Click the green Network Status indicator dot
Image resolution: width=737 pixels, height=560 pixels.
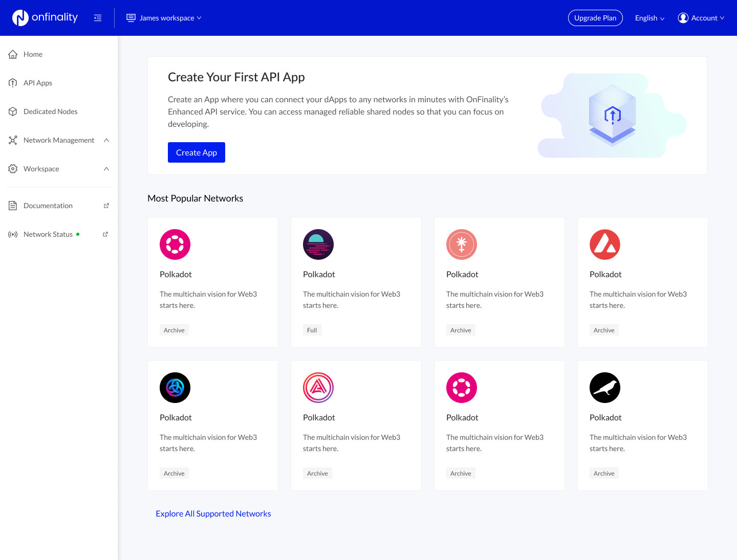click(78, 234)
